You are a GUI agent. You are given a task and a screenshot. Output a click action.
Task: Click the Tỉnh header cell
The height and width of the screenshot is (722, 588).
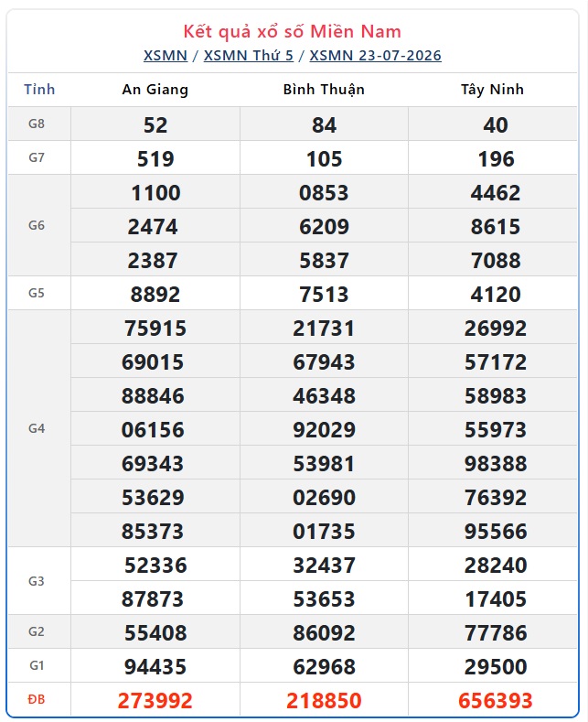click(x=39, y=90)
